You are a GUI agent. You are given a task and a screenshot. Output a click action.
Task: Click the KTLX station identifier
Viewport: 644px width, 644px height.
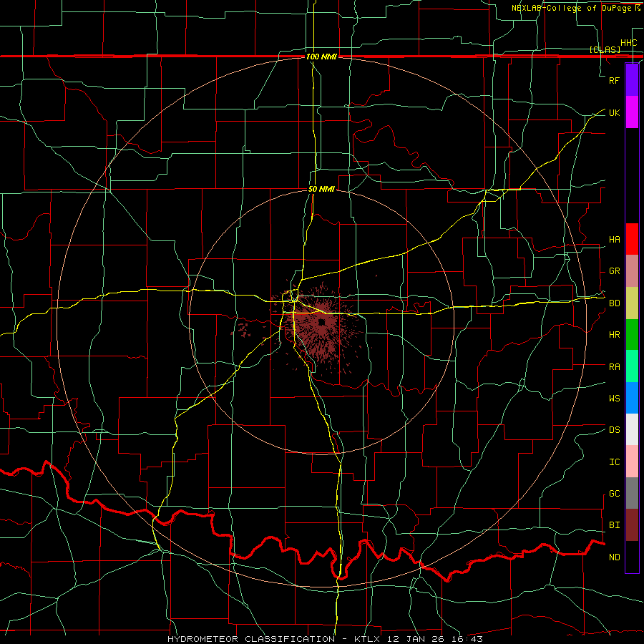click(x=366, y=639)
